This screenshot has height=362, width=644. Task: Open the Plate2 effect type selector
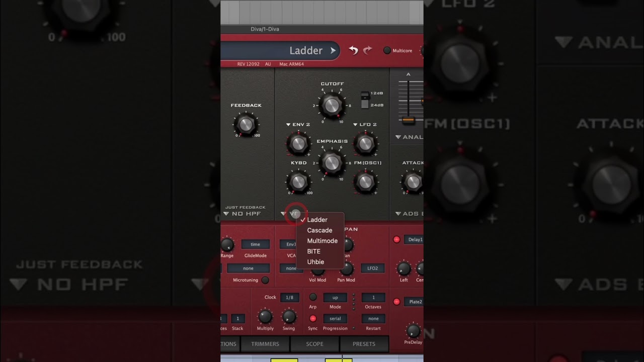point(414,302)
